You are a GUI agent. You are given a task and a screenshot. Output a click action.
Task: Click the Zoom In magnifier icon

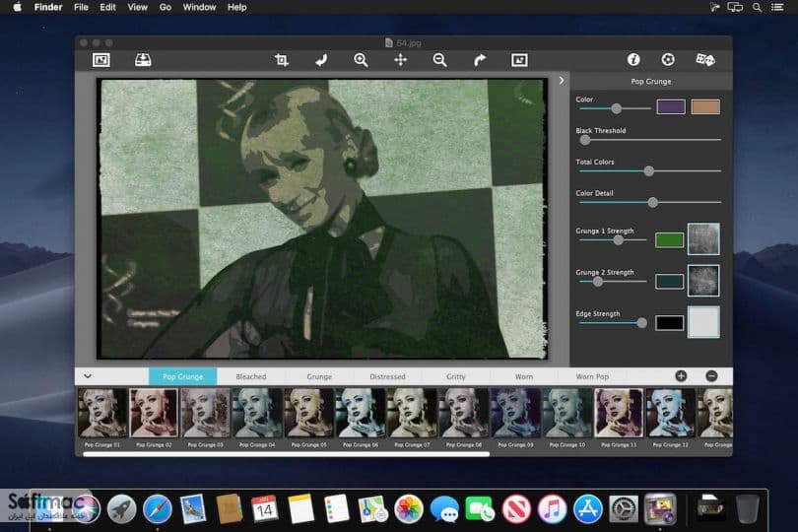361,60
